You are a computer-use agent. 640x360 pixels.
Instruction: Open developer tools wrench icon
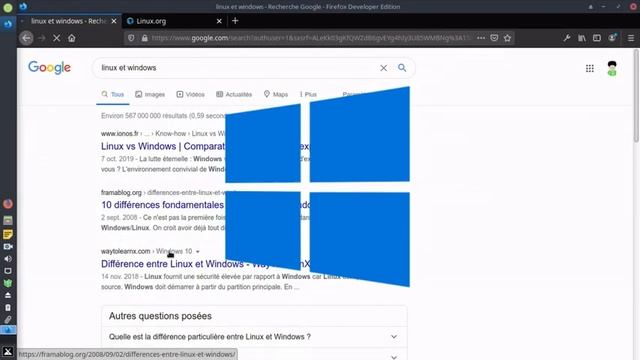coord(567,38)
